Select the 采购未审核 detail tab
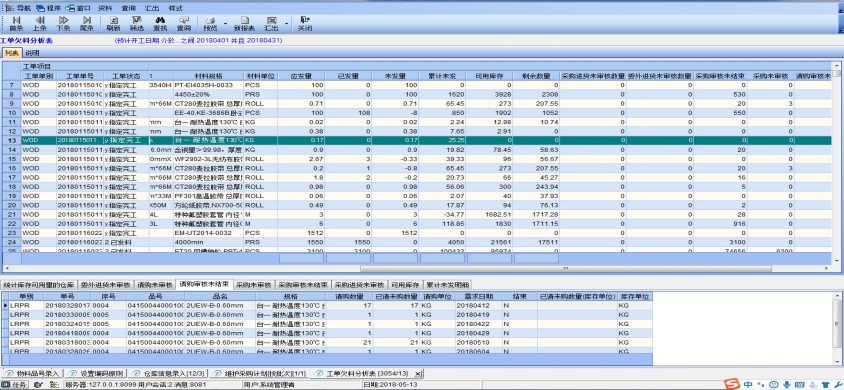This screenshot has height=390, width=844. tap(254, 285)
